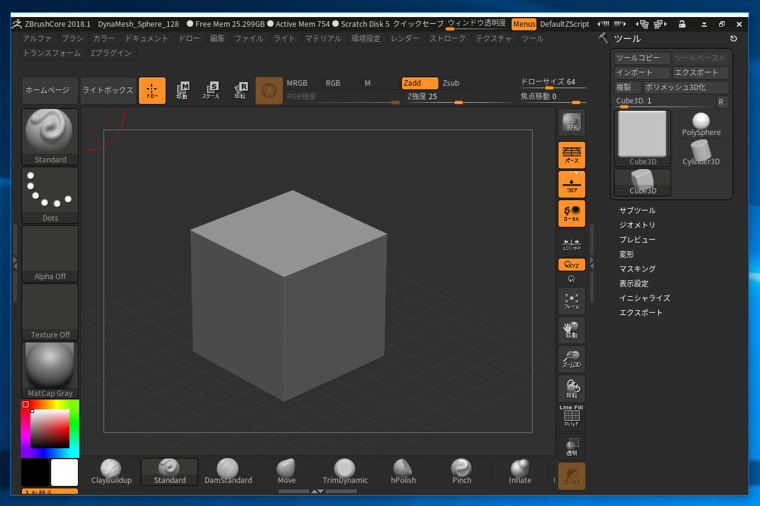Activate the Scale mode icon
760x506 pixels.
tap(211, 91)
